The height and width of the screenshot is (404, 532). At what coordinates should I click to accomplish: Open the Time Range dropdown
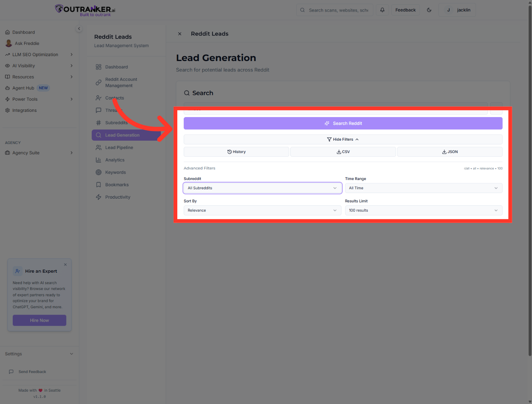pos(424,188)
